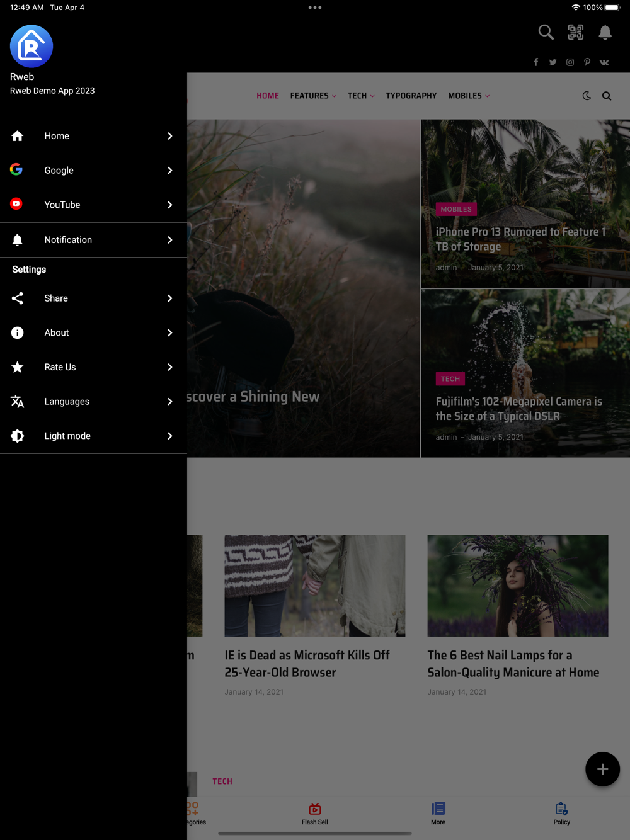
Task: Tap the Notification bell icon in drawer
Action: click(18, 240)
